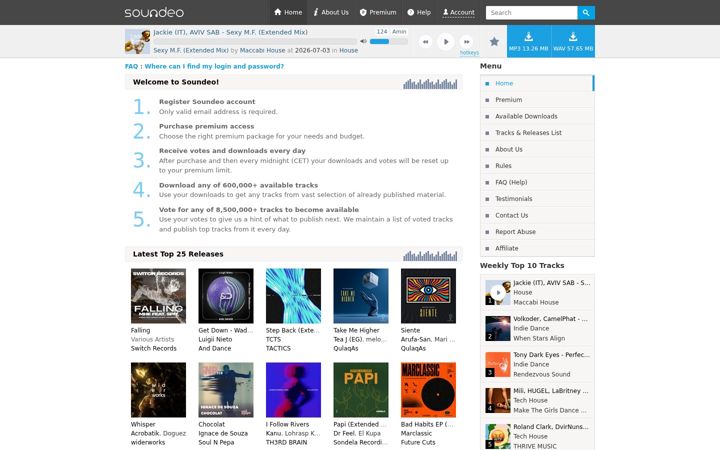The width and height of the screenshot is (720, 450).
Task: Select Home in the side Menu
Action: pyautogui.click(x=537, y=83)
